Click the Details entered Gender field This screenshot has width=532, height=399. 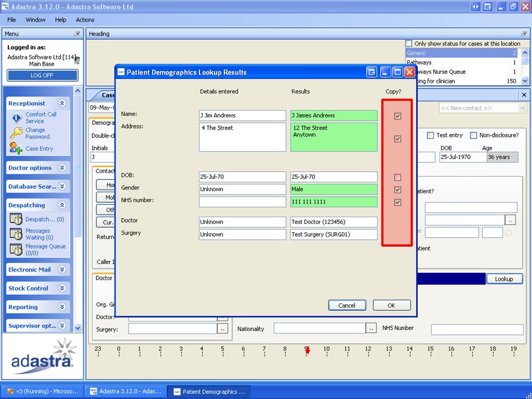(x=242, y=189)
